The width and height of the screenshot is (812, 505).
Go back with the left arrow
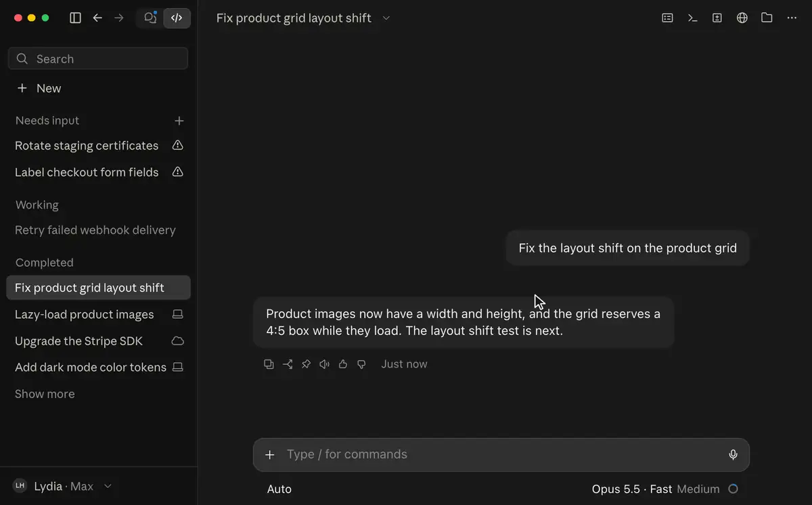pos(97,18)
